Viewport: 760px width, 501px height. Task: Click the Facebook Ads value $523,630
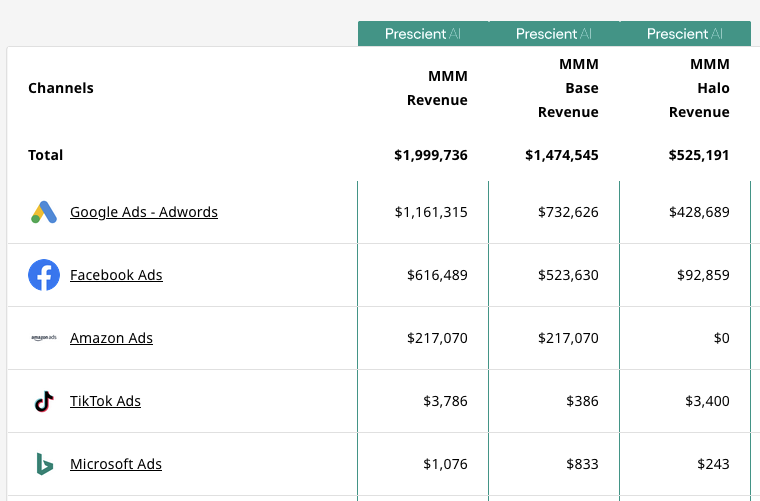568,275
